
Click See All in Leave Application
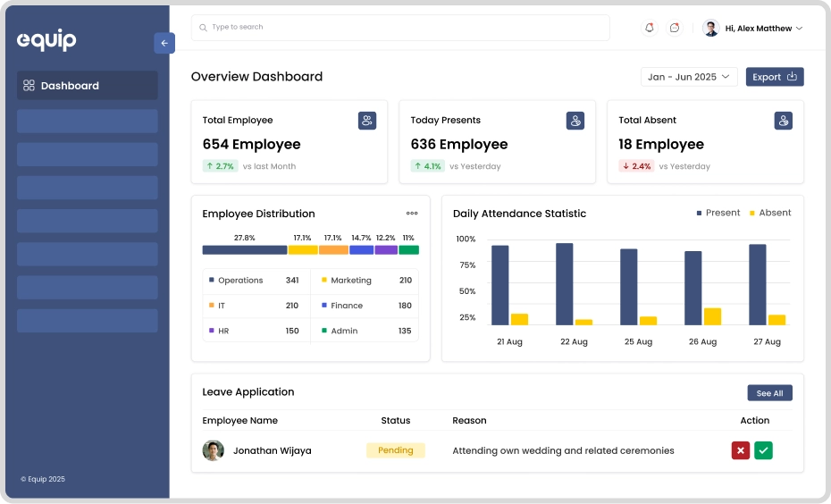point(769,393)
